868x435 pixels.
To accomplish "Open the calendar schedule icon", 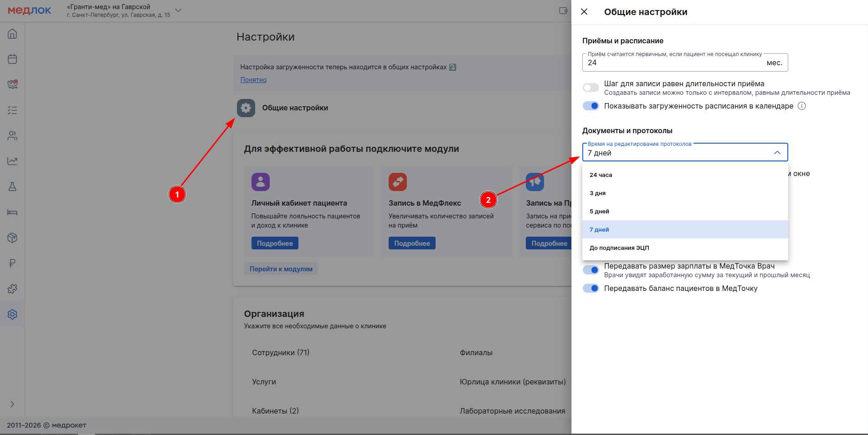I will (x=12, y=59).
